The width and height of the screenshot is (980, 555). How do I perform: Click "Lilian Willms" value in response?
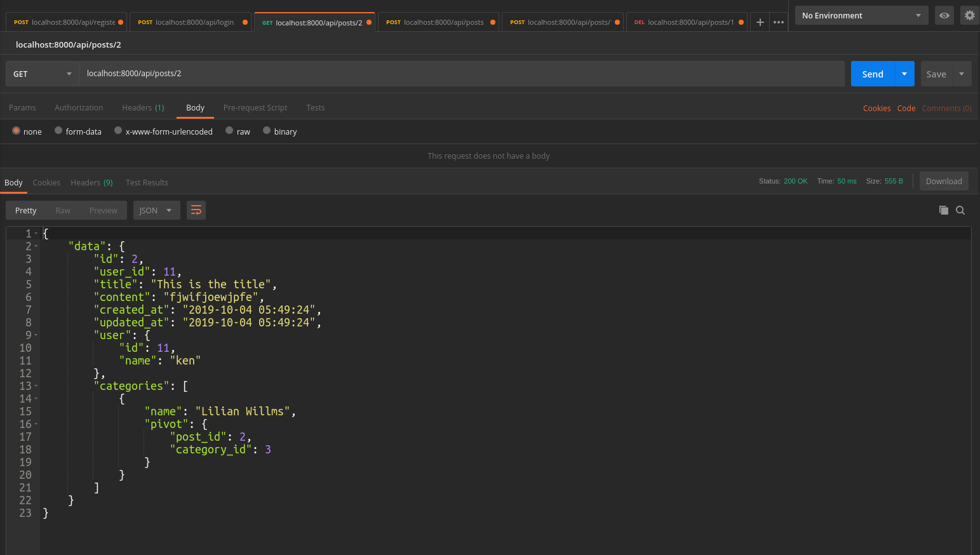pyautogui.click(x=243, y=411)
